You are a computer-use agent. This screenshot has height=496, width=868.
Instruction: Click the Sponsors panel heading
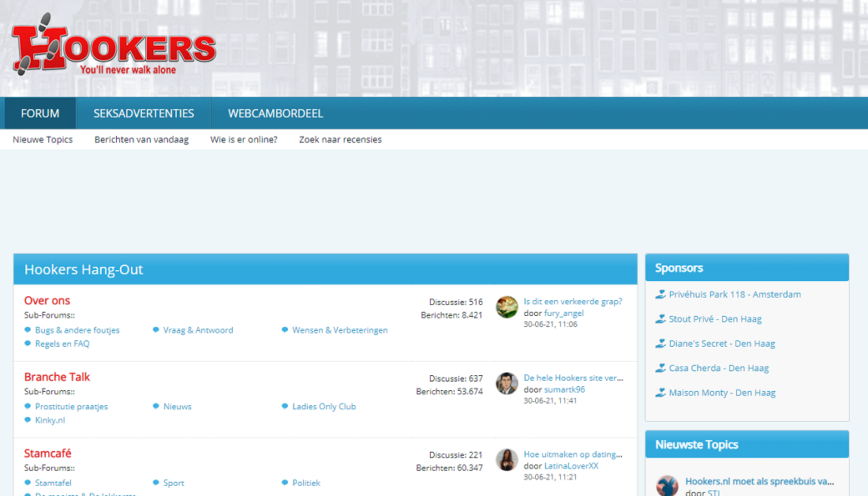coord(679,269)
